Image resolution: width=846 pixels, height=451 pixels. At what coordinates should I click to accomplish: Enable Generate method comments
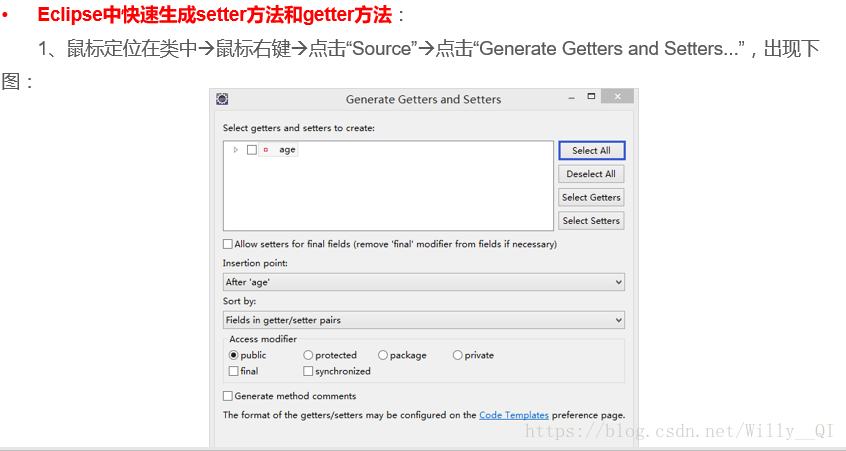coord(228,396)
